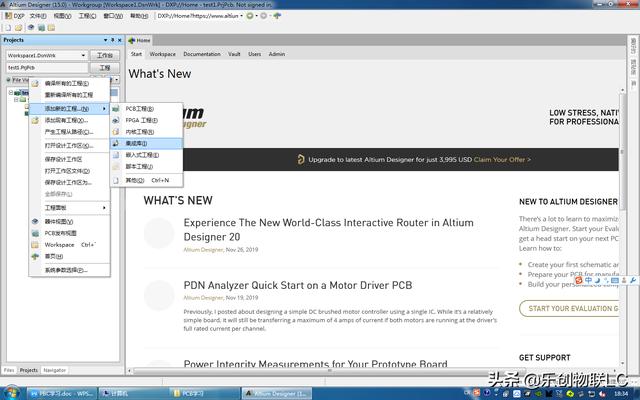Open the 文件(F) menu
The height and width of the screenshot is (400, 640).
click(x=38, y=16)
